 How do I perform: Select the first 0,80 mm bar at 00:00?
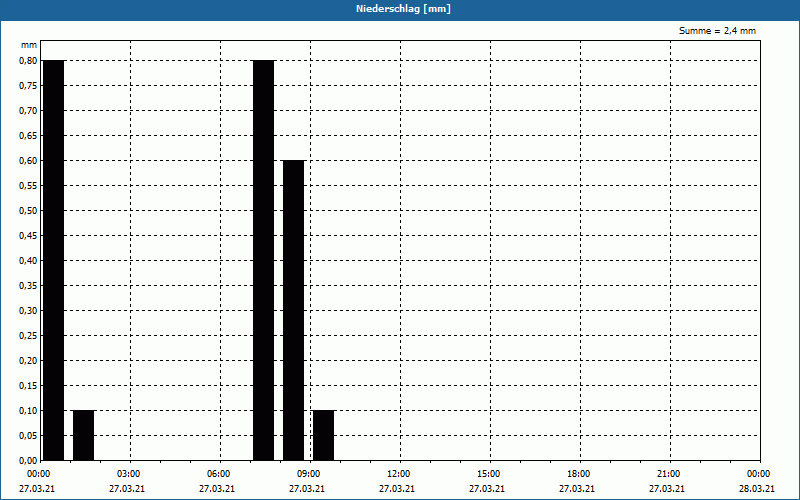54,260
